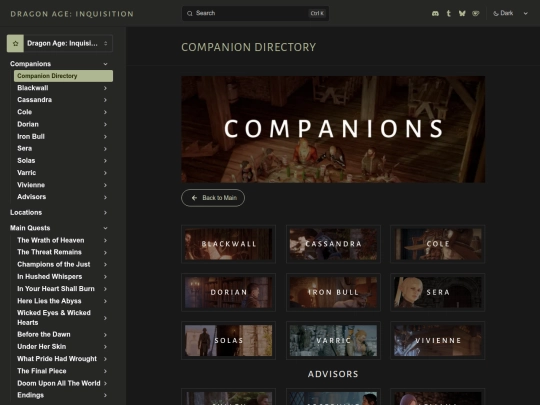
Task: Collapse the Main Quests sidebar section
Action: pyautogui.click(x=105, y=228)
